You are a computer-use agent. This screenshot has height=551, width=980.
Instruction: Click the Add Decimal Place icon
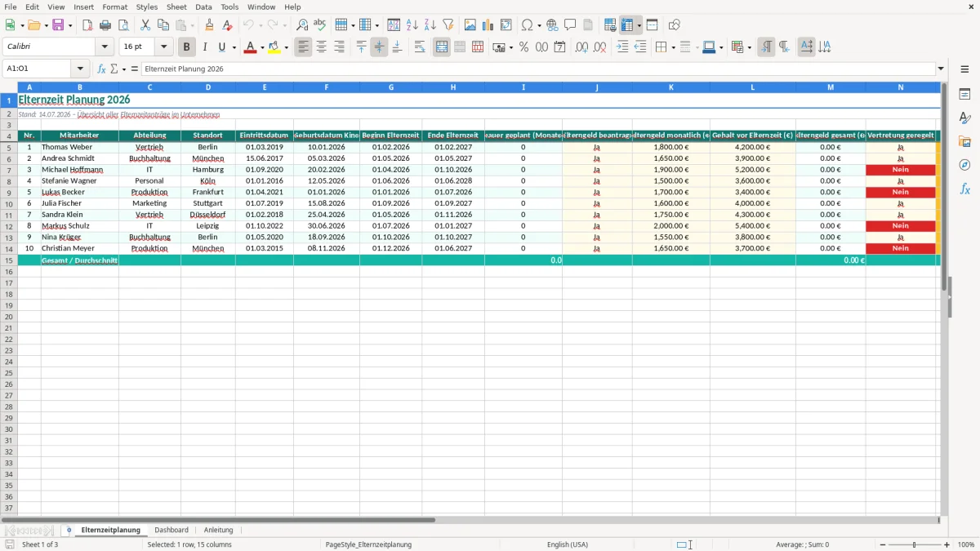581,47
